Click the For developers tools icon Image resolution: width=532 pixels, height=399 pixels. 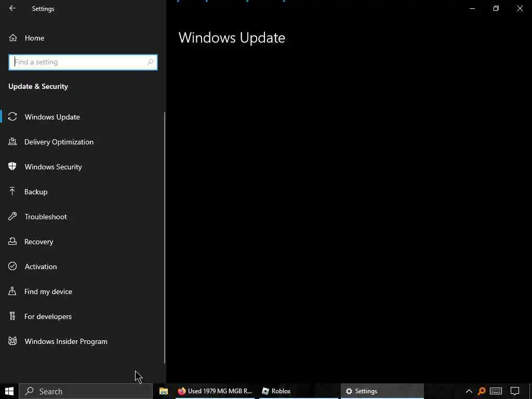(x=12, y=316)
